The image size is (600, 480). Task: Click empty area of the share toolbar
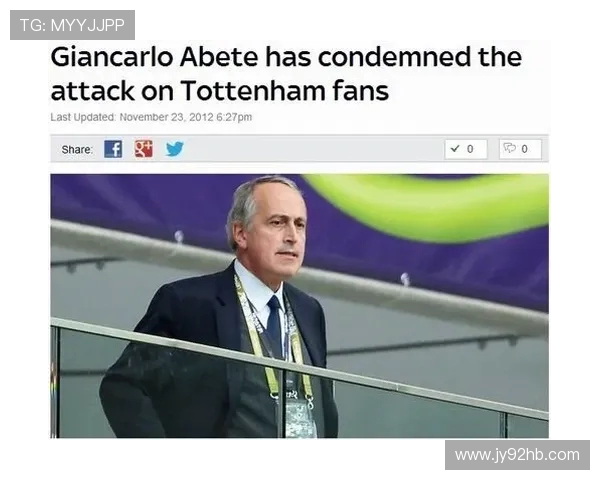[x=314, y=149]
